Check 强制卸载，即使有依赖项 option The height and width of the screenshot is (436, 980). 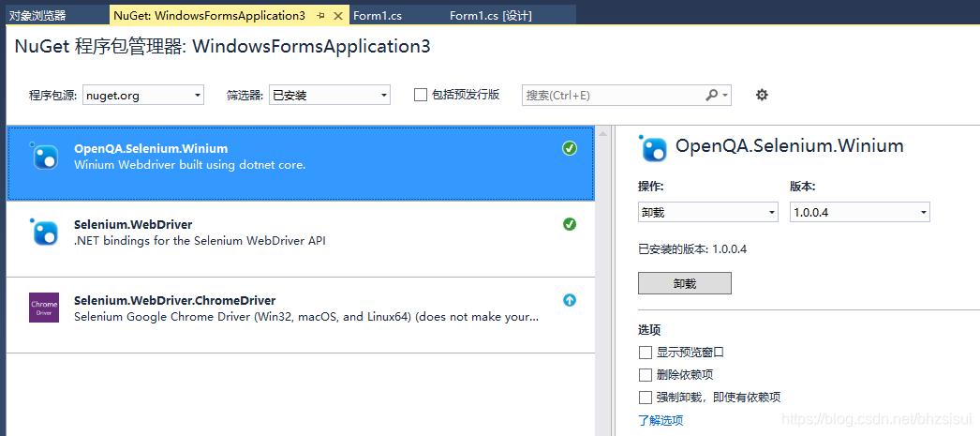pyautogui.click(x=646, y=398)
